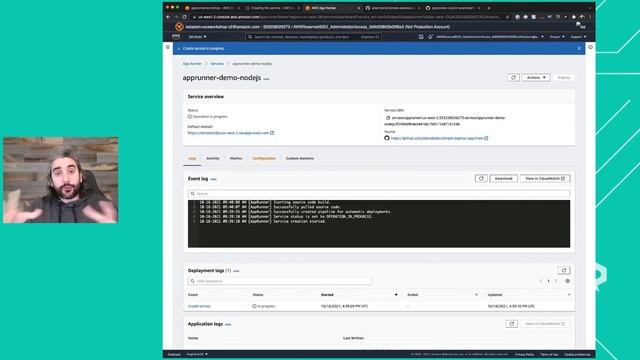The image size is (640, 360).
Task: Go to App Runner breadcrumb
Action: (x=192, y=64)
